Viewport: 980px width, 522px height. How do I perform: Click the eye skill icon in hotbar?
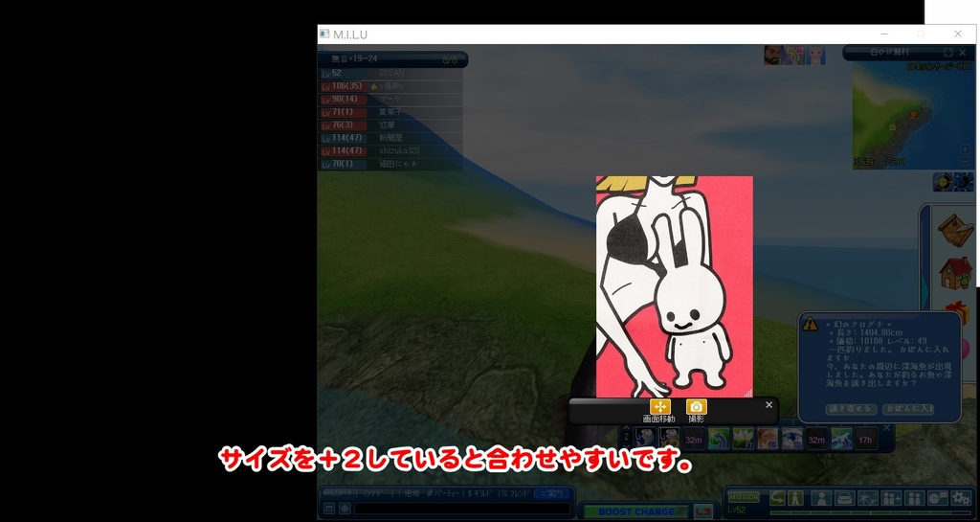coord(791,439)
